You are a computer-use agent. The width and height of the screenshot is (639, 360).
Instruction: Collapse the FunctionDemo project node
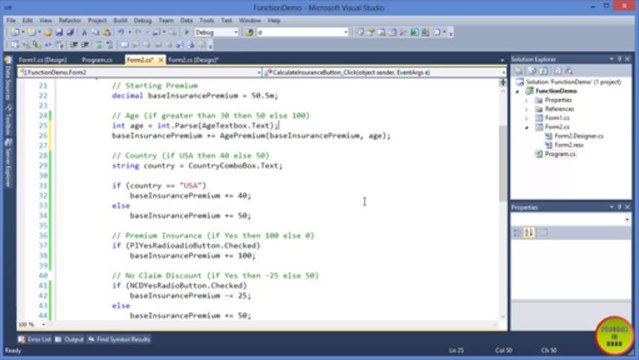[518, 91]
